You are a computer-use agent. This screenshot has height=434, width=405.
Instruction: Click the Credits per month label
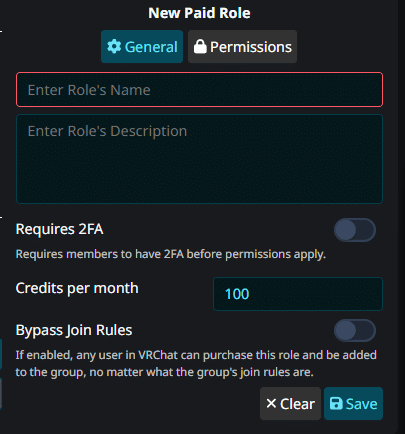77,288
